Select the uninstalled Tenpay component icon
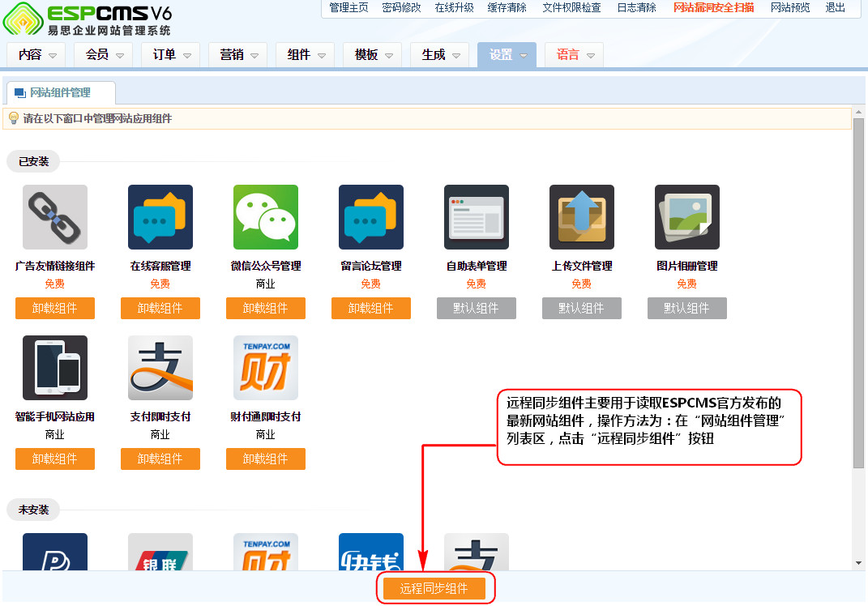 point(266,551)
